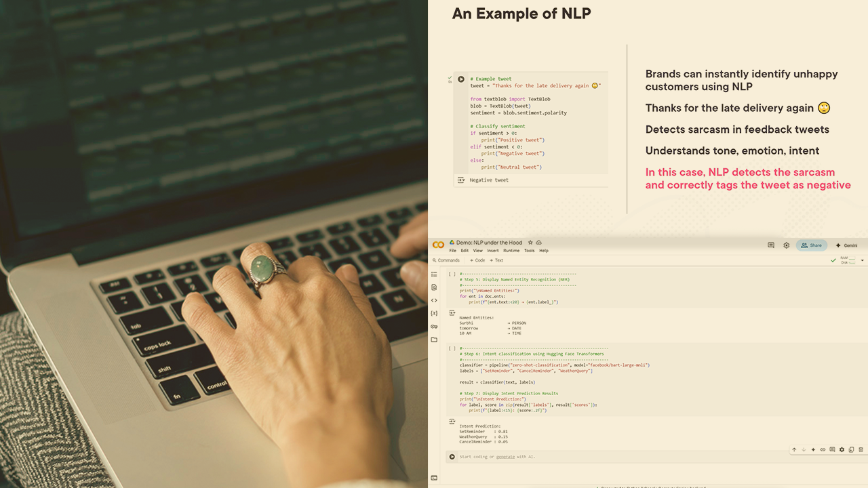This screenshot has width=868, height=488.
Task: Open the files folder icon in sidebar
Action: point(434,339)
